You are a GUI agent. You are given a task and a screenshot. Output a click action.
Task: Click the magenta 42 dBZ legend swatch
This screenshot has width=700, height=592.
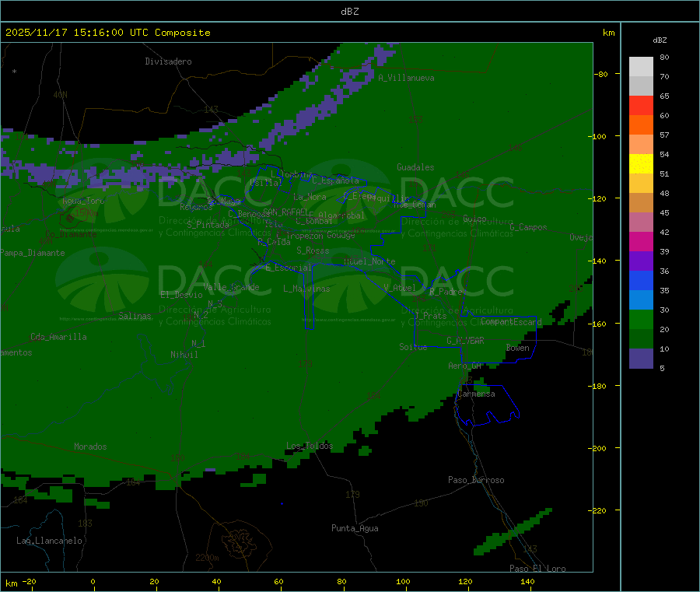tap(641, 241)
